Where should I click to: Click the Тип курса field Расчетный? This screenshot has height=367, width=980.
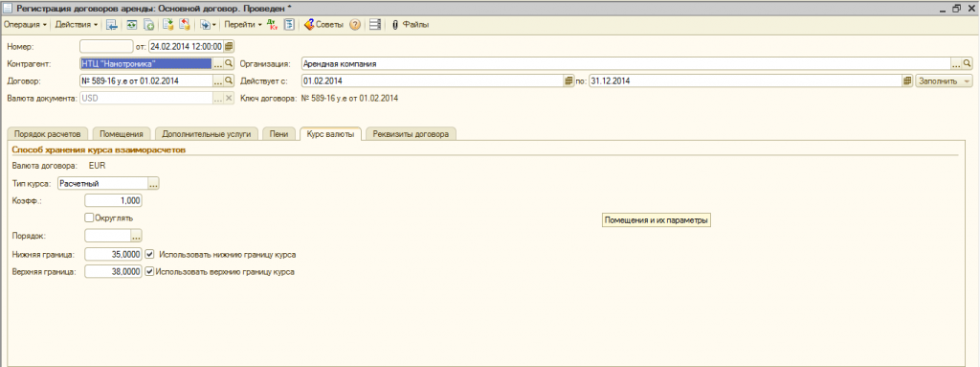[x=101, y=183]
